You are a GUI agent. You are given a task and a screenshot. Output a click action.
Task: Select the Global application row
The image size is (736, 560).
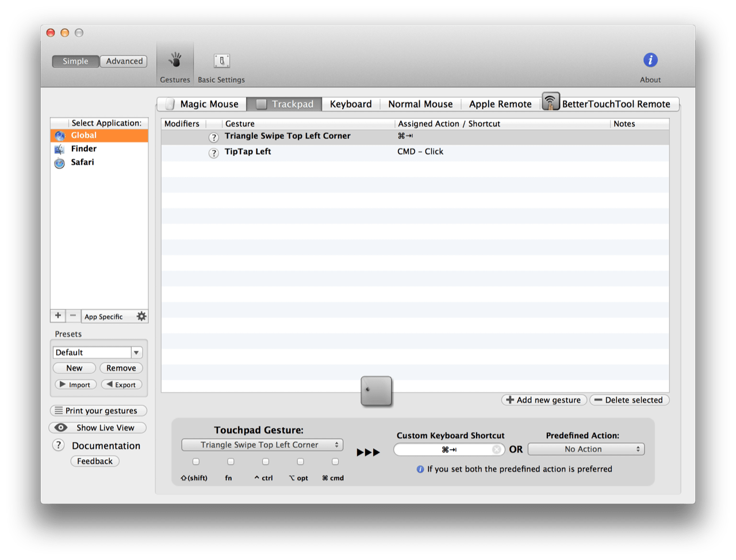pos(99,136)
